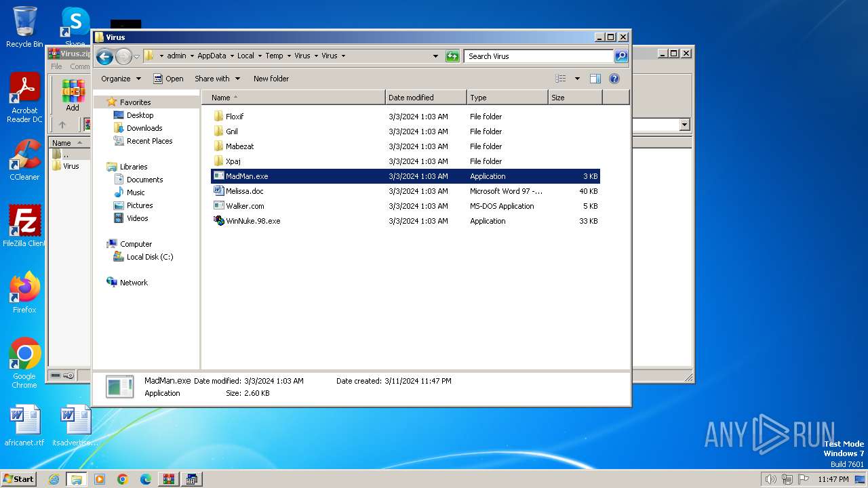Click the Add button in WinRAR window
This screenshot has height=488, width=868.
click(x=73, y=96)
